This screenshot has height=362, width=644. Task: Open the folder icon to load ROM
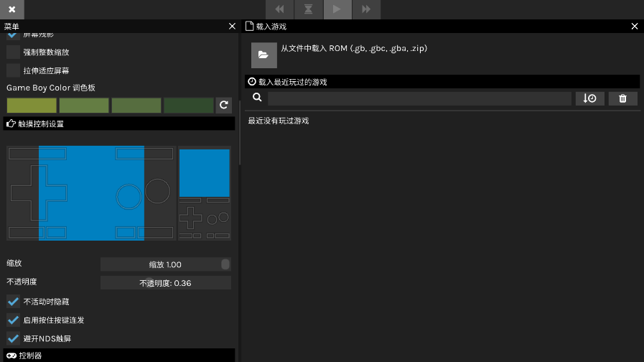(263, 55)
